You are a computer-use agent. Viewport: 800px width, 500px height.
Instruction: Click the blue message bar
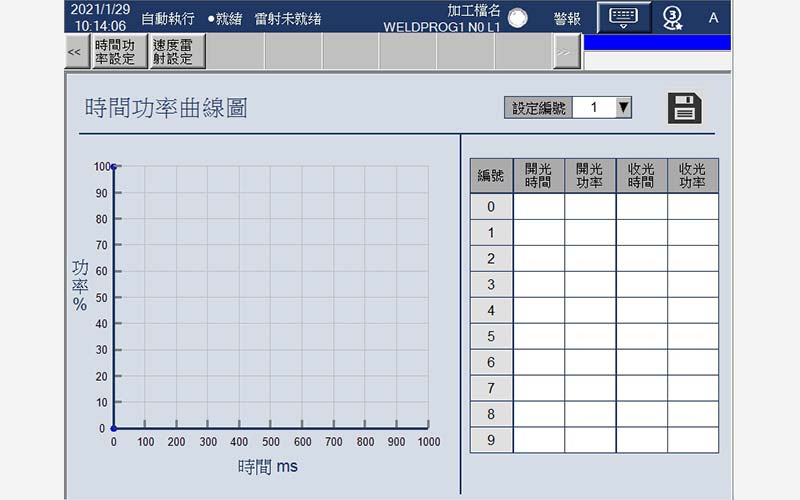point(657,43)
